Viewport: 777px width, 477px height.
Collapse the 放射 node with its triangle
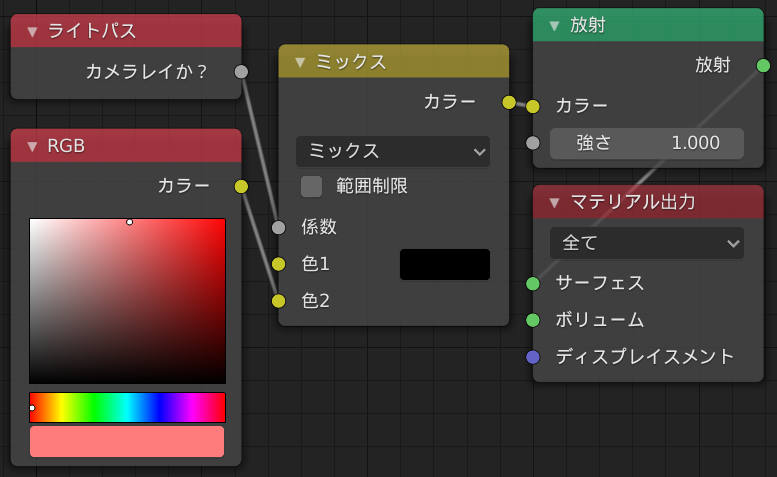click(555, 25)
